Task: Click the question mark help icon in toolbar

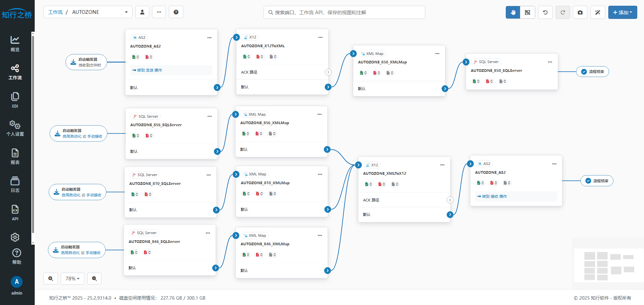Action: 176,12
